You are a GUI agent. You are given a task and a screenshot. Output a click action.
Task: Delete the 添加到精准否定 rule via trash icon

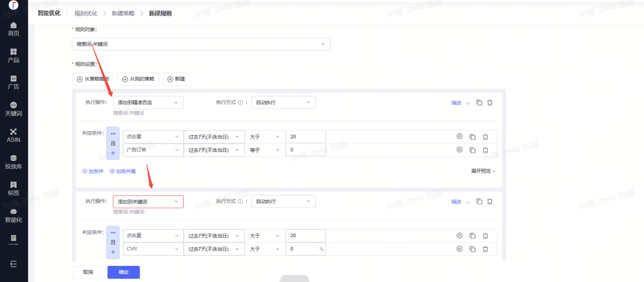point(490,103)
